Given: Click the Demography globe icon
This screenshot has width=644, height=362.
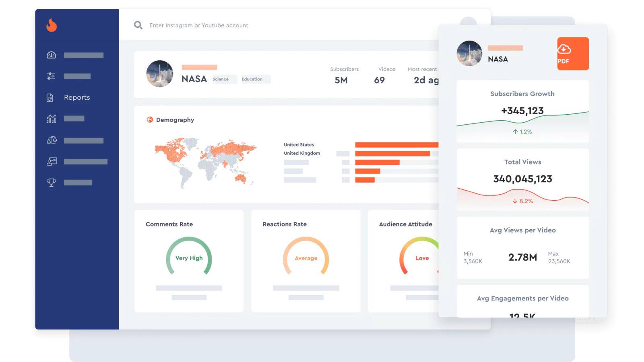Looking at the screenshot, I should (x=150, y=119).
